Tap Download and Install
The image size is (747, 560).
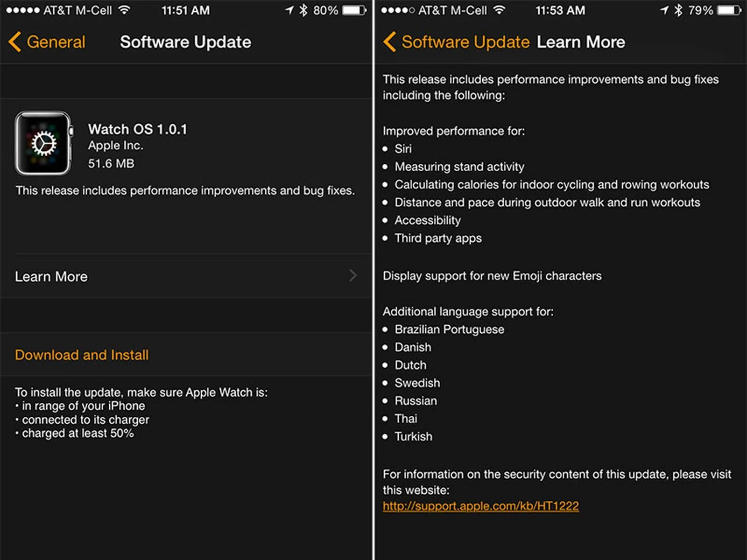click(82, 355)
